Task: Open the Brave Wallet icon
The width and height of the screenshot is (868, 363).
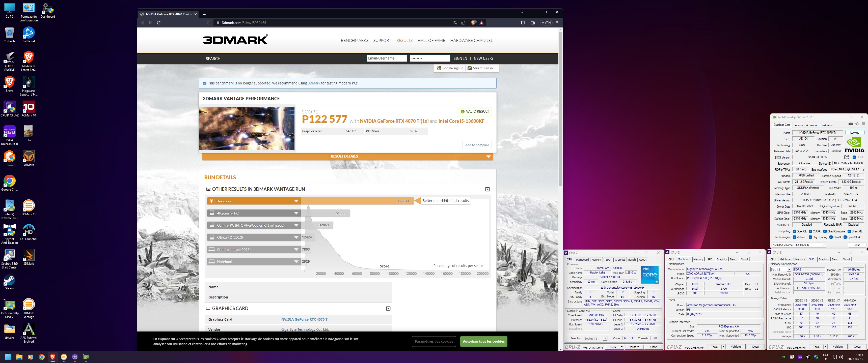Action: (533, 23)
